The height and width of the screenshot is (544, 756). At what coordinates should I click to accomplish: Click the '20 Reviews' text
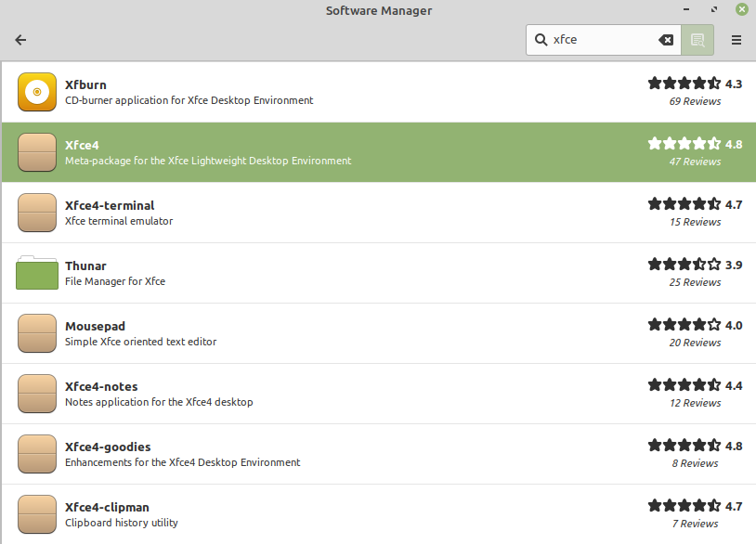(x=695, y=343)
